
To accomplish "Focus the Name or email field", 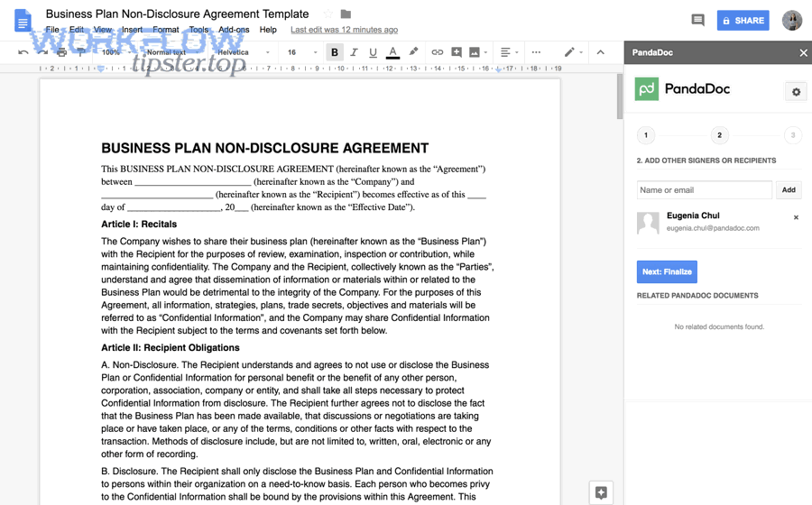I will 705,190.
